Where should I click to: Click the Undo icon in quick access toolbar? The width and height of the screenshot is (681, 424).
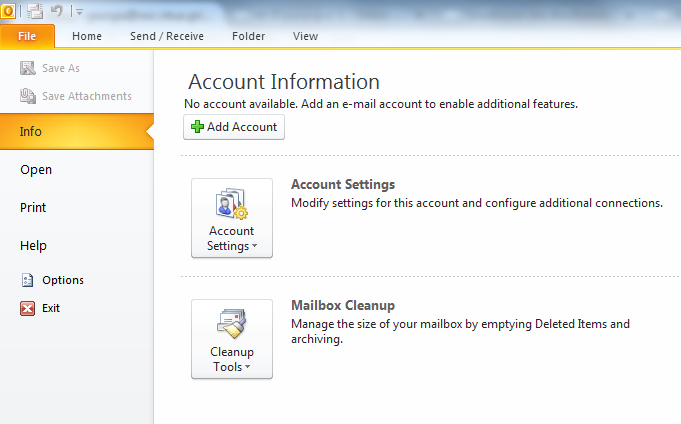(x=57, y=10)
